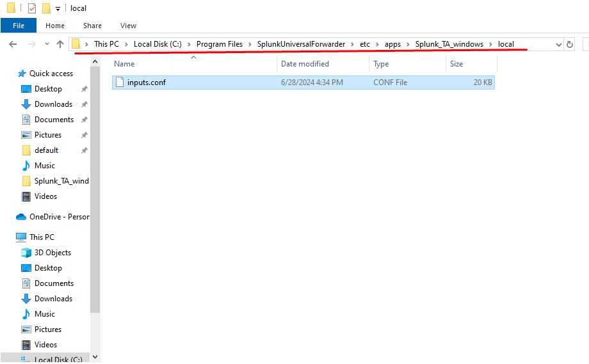Select the inputs.conf file
This screenshot has height=364, width=589.
pyautogui.click(x=303, y=83)
